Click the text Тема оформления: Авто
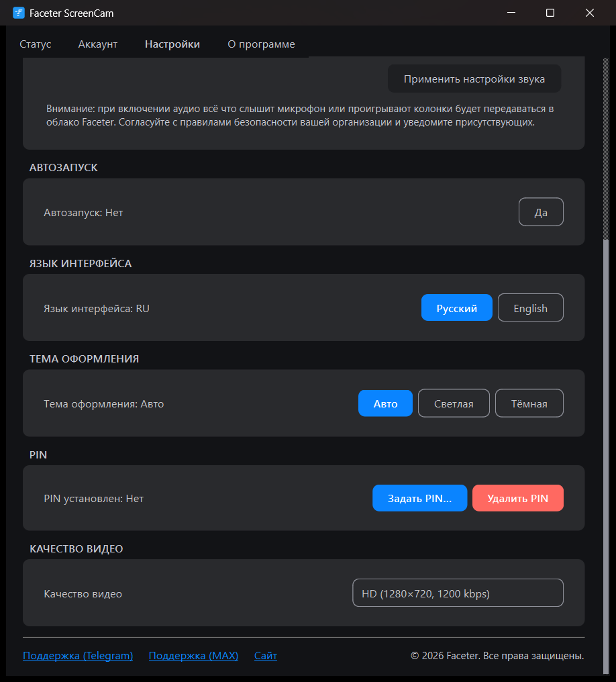The width and height of the screenshot is (616, 682). (x=104, y=404)
